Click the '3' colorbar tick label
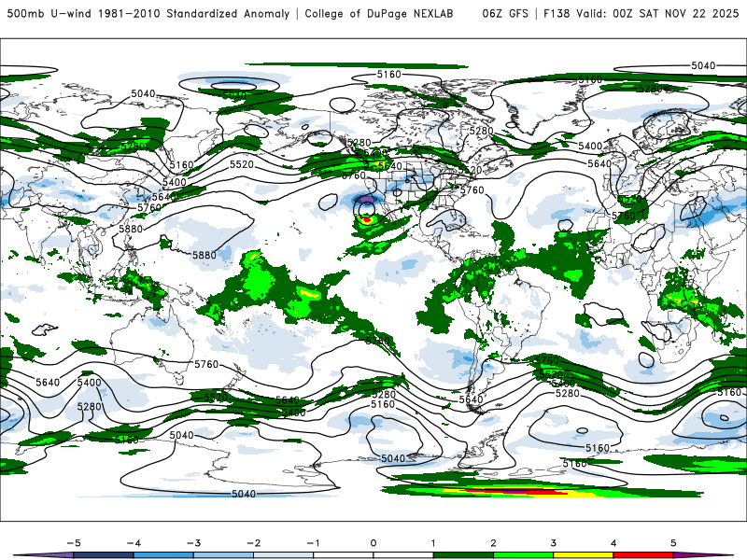 coord(553,543)
